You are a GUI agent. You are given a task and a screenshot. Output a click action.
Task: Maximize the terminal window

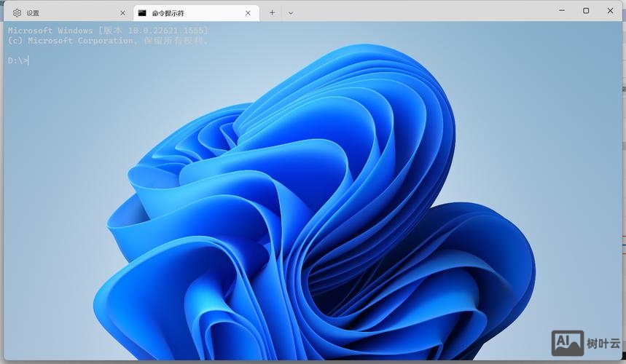(x=586, y=11)
